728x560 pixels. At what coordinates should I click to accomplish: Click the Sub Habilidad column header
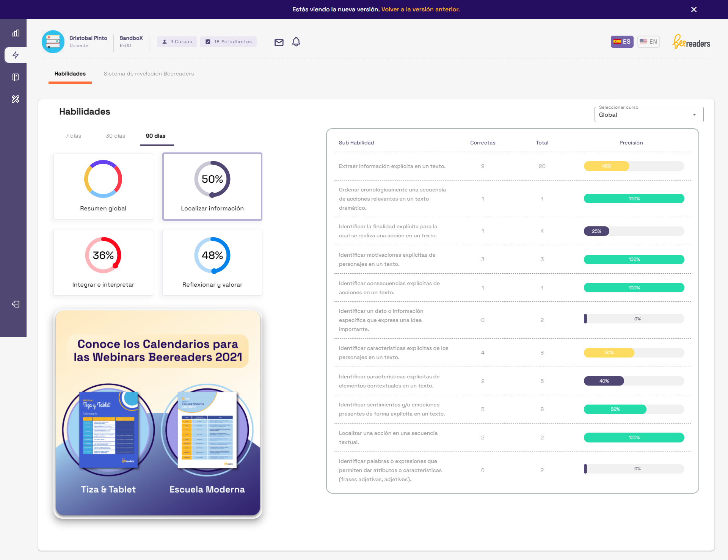click(x=356, y=143)
